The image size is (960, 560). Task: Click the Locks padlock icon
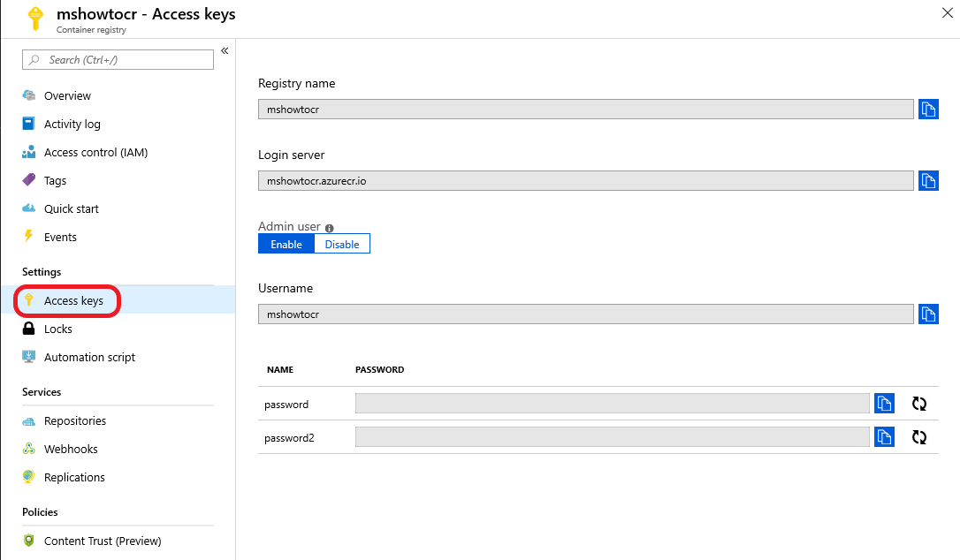click(x=29, y=329)
